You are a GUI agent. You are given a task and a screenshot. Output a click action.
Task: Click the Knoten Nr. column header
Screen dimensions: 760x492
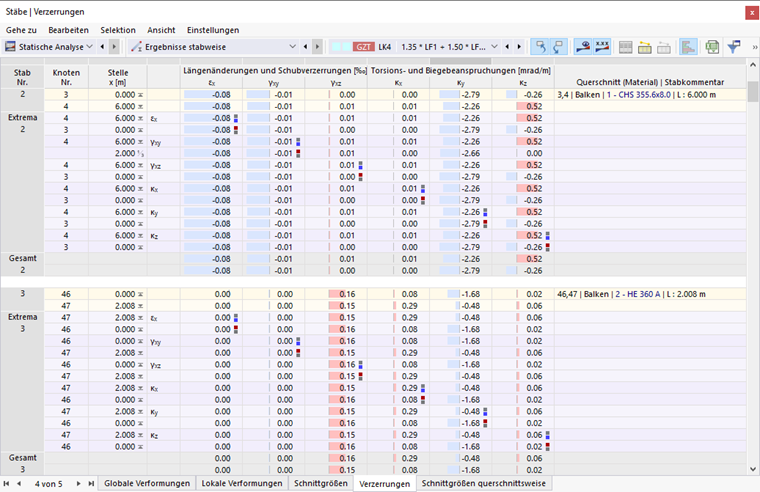pyautogui.click(x=66, y=77)
